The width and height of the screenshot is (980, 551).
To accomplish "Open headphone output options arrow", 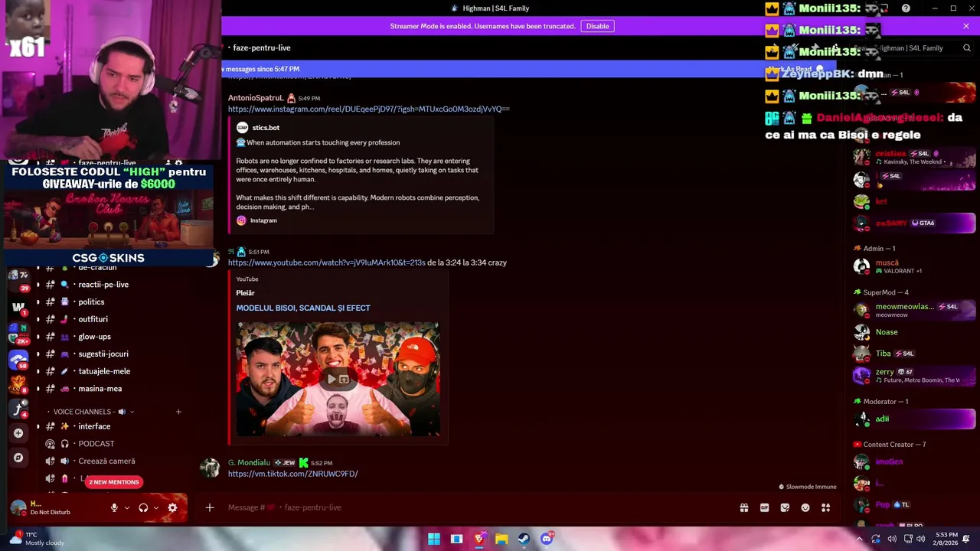I will pyautogui.click(x=156, y=507).
